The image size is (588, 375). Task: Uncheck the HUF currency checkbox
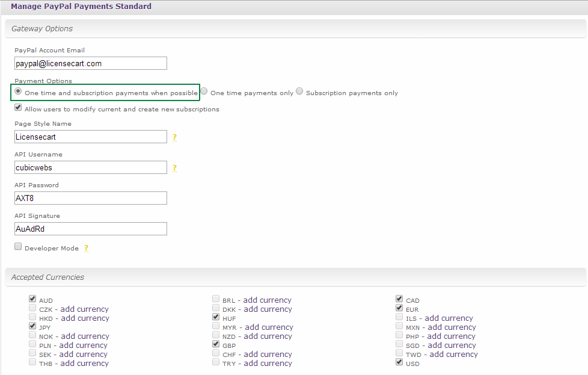coord(216,317)
